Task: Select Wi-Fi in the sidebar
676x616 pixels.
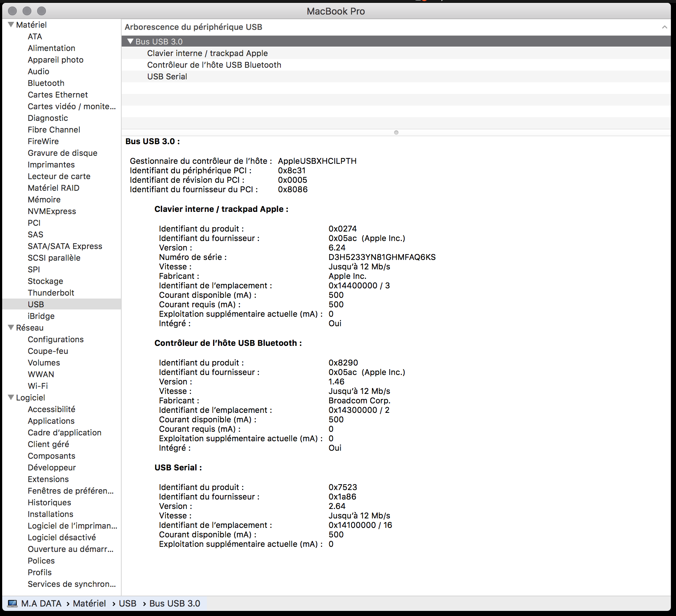Action: (x=38, y=386)
